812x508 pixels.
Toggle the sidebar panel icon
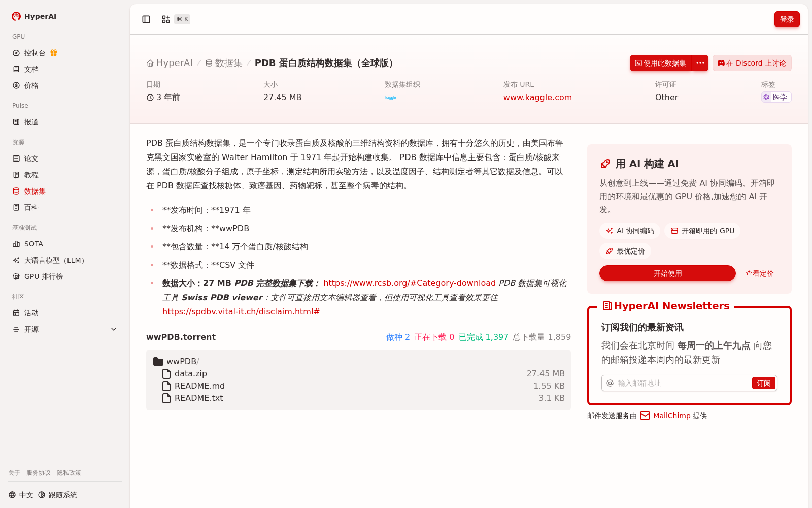click(146, 19)
